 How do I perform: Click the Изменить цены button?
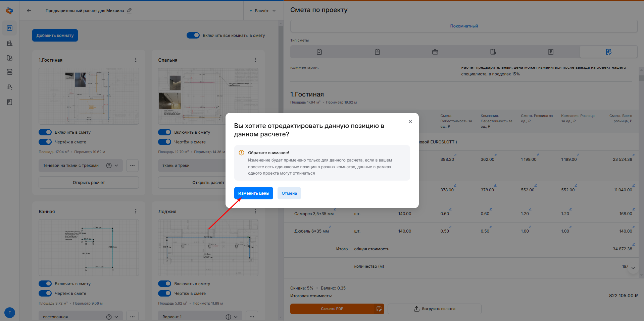point(253,193)
